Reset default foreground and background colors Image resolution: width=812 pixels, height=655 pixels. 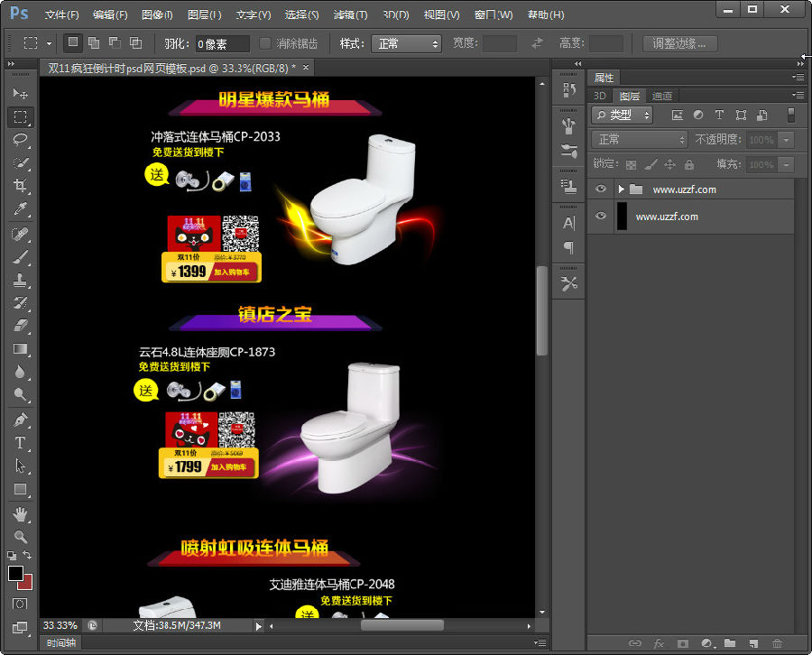coord(12,556)
